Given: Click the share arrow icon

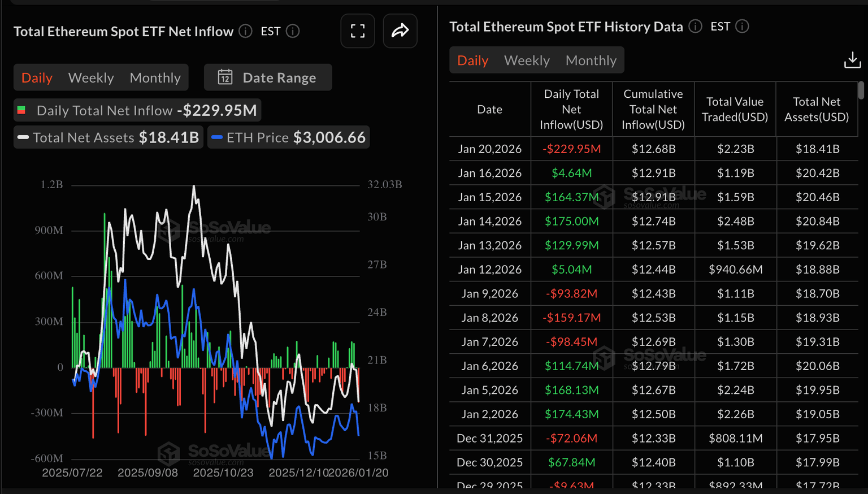Looking at the screenshot, I should click(x=400, y=31).
